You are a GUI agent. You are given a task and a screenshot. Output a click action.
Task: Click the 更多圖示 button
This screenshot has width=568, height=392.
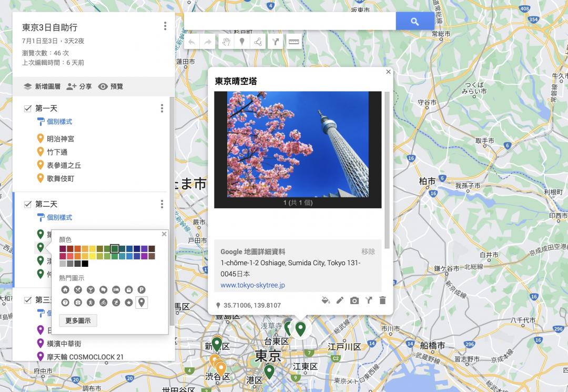pyautogui.click(x=78, y=320)
